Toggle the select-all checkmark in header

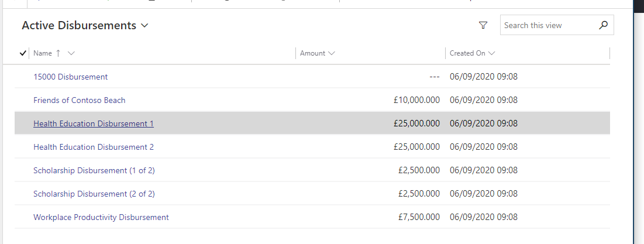click(23, 53)
